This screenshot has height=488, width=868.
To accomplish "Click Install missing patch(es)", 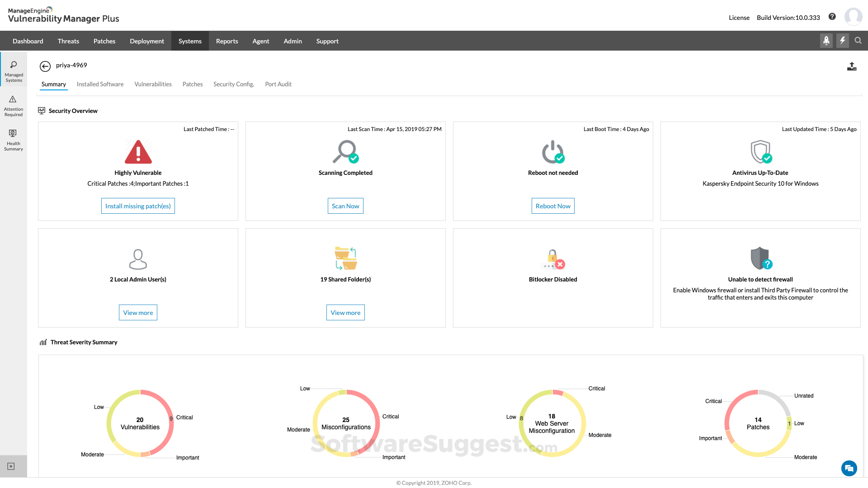I will [x=138, y=206].
